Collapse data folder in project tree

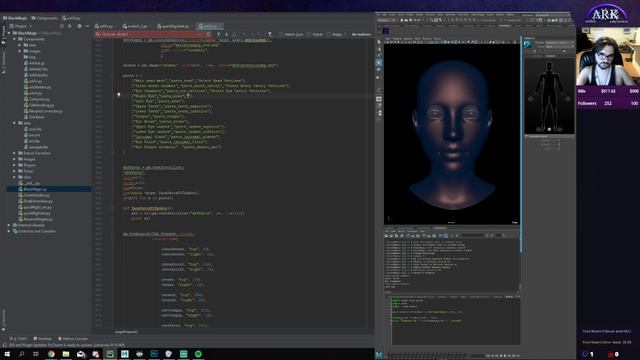coord(14,123)
